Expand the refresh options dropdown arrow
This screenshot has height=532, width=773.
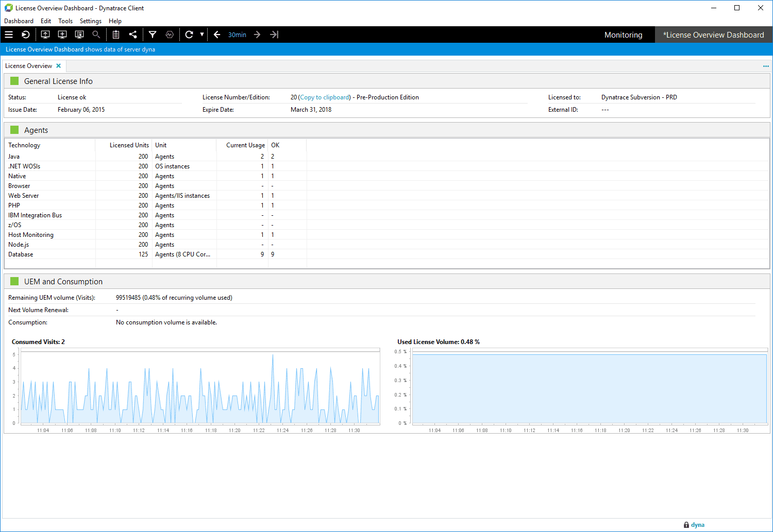[x=202, y=35]
